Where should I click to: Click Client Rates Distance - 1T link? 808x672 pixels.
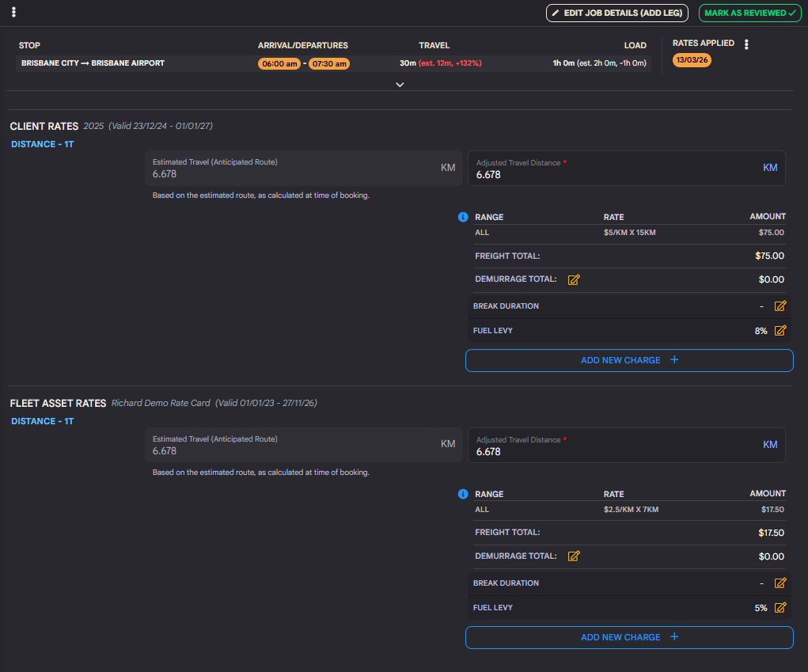coord(42,144)
